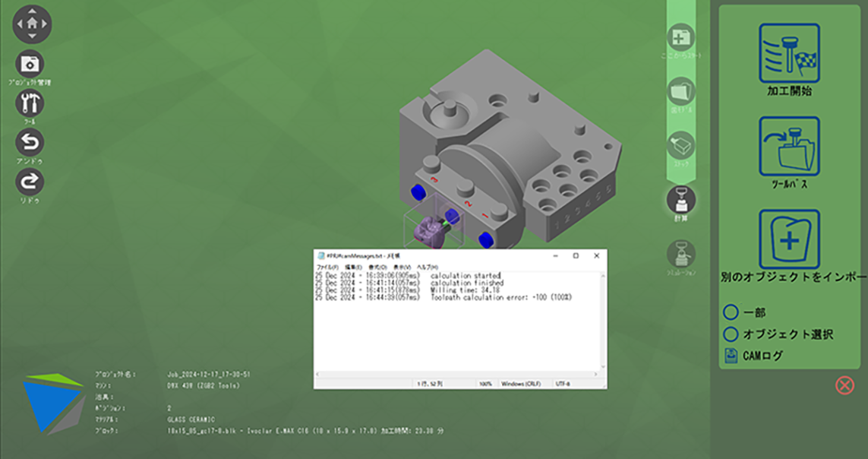Click the 'calculation started' log line
This screenshot has height=459, width=868.
(408, 275)
